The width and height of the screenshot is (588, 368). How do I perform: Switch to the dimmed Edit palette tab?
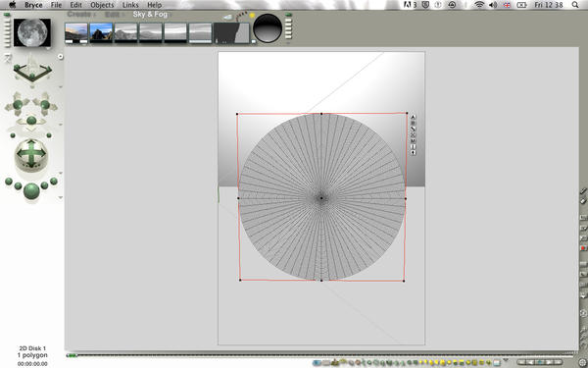tap(112, 15)
